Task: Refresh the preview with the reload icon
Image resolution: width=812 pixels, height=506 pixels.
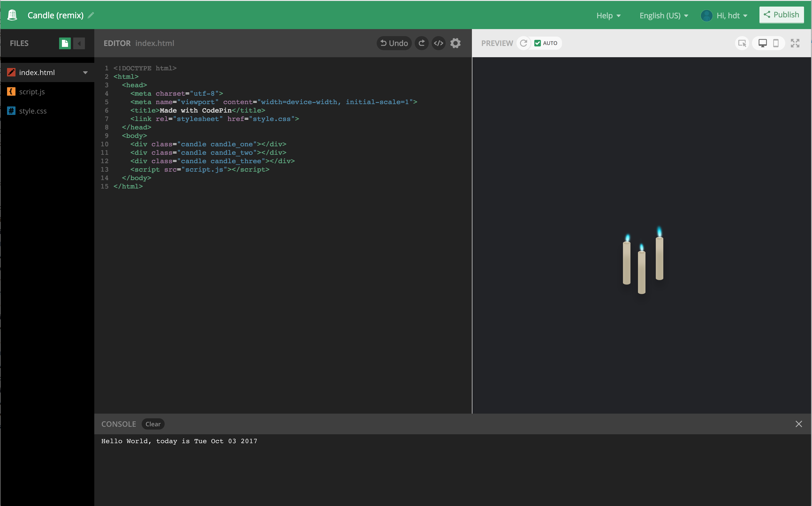Action: coord(524,43)
